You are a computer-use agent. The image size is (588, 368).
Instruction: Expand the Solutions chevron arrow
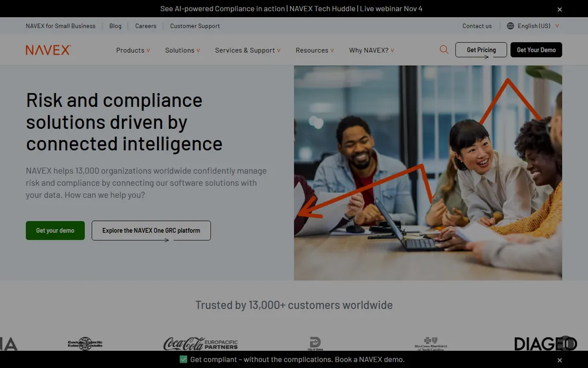pos(198,50)
